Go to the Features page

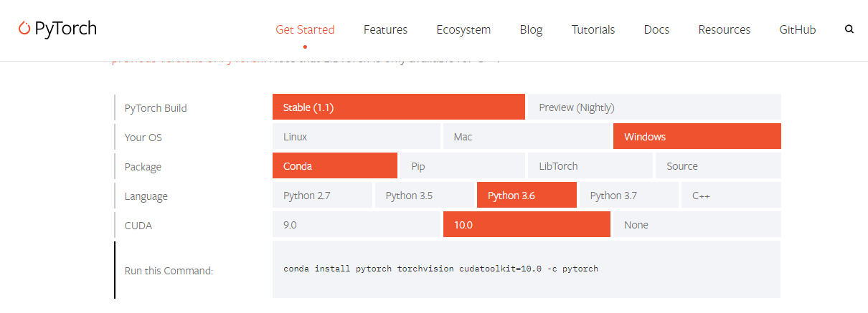point(385,29)
